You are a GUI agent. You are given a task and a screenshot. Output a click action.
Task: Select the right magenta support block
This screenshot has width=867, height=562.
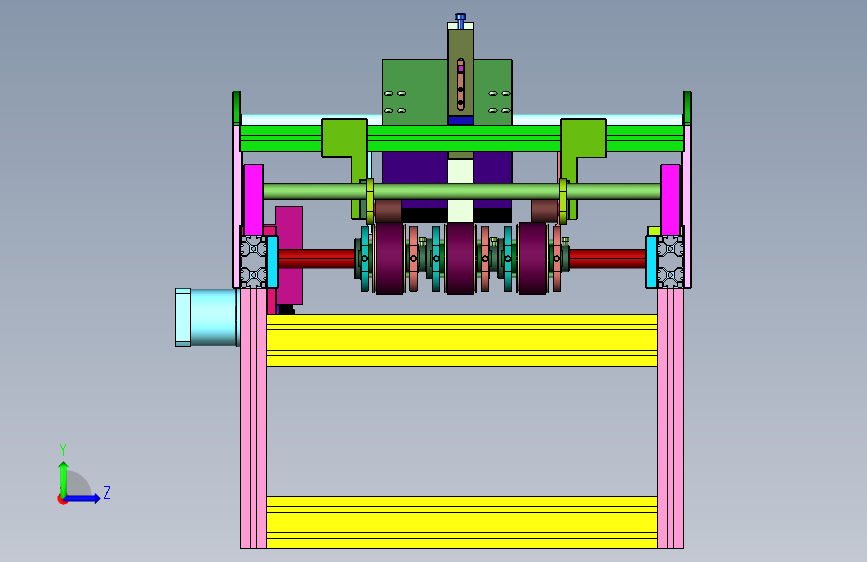pyautogui.click(x=670, y=200)
